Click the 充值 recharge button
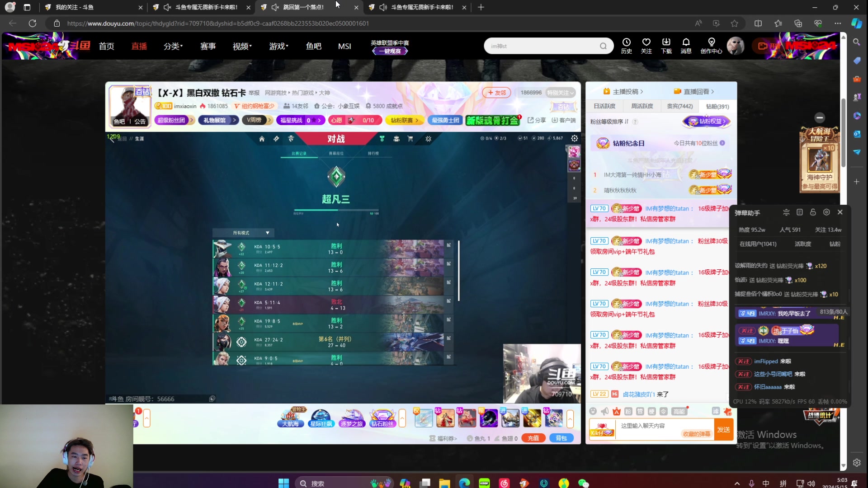 533,438
